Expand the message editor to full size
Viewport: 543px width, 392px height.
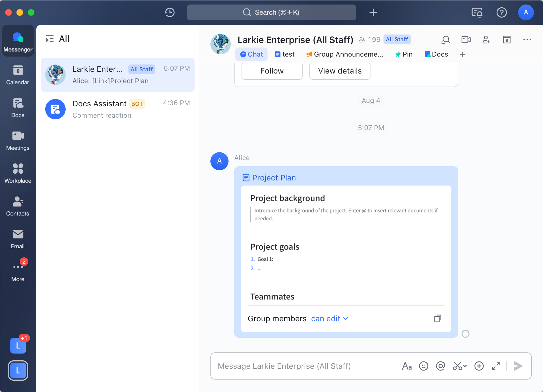pos(496,366)
